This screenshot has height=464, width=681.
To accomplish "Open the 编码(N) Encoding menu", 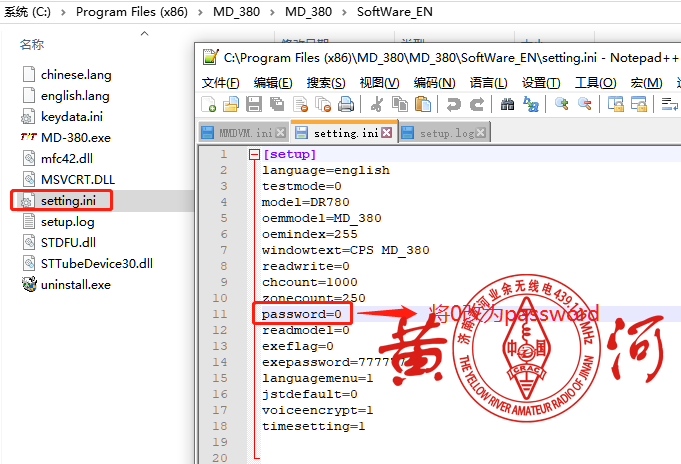I will tap(434, 83).
